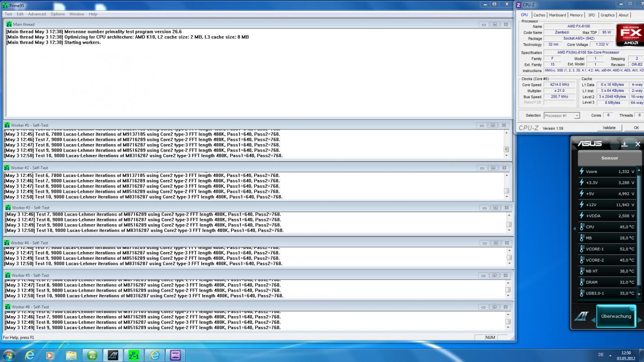The height and width of the screenshot is (362, 644).
Task: Switch to the SPD tab in CPU-Z
Action: 591,15
